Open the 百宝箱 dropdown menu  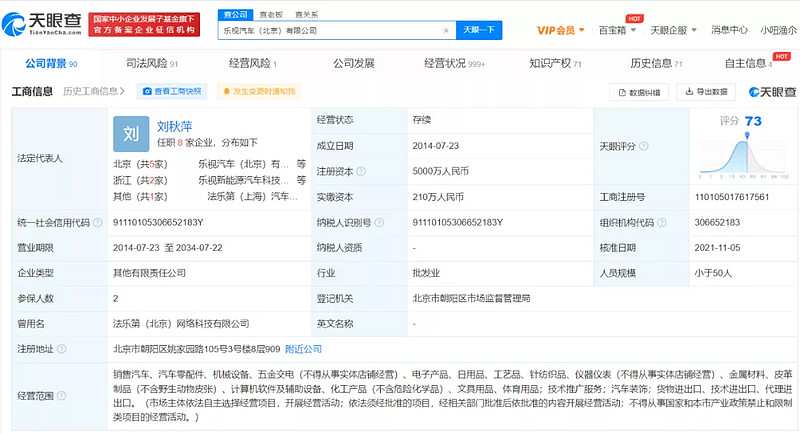pyautogui.click(x=617, y=31)
